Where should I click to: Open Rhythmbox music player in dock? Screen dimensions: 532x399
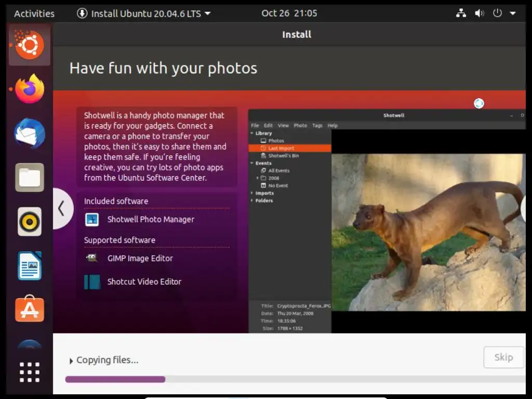click(x=30, y=221)
